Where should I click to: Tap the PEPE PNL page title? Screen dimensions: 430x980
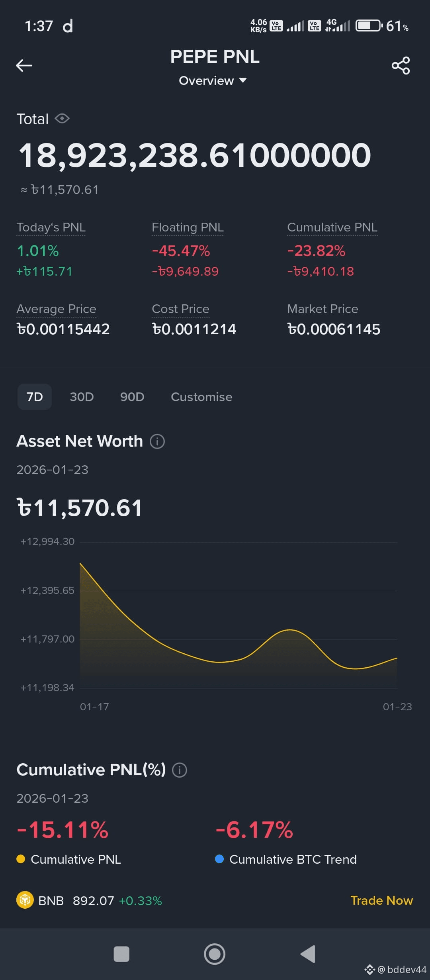(215, 57)
